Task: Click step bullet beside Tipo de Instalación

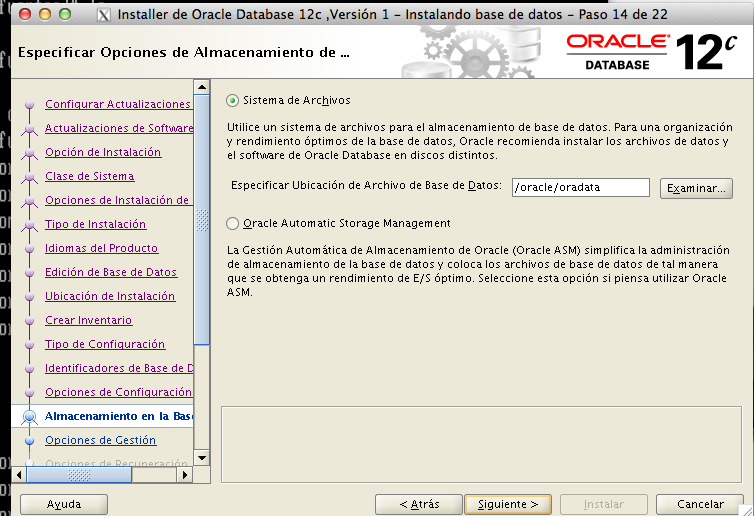Action: tap(29, 225)
